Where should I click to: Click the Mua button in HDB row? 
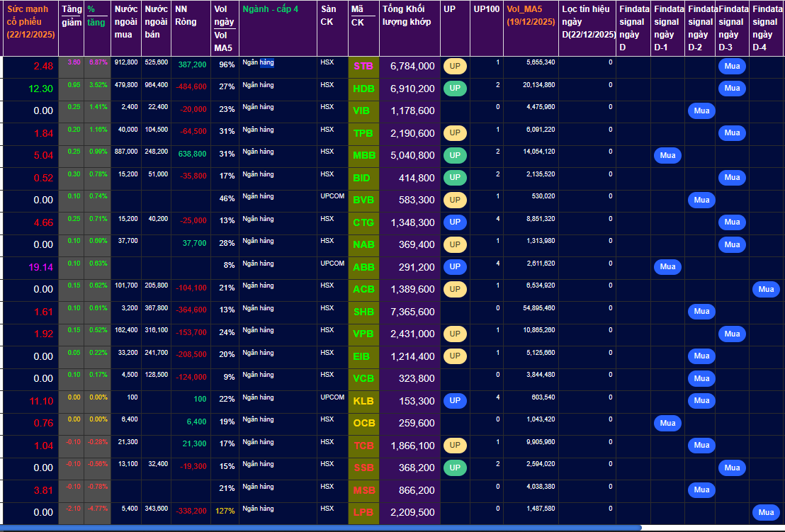click(732, 88)
